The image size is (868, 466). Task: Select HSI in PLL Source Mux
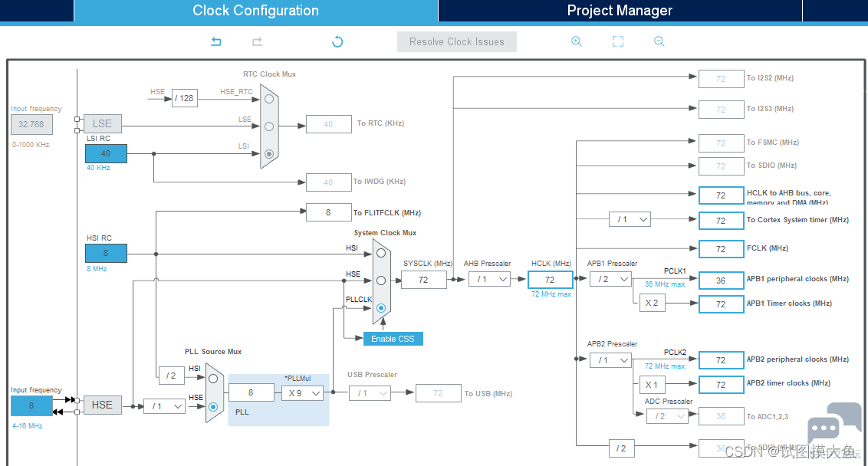(x=213, y=379)
